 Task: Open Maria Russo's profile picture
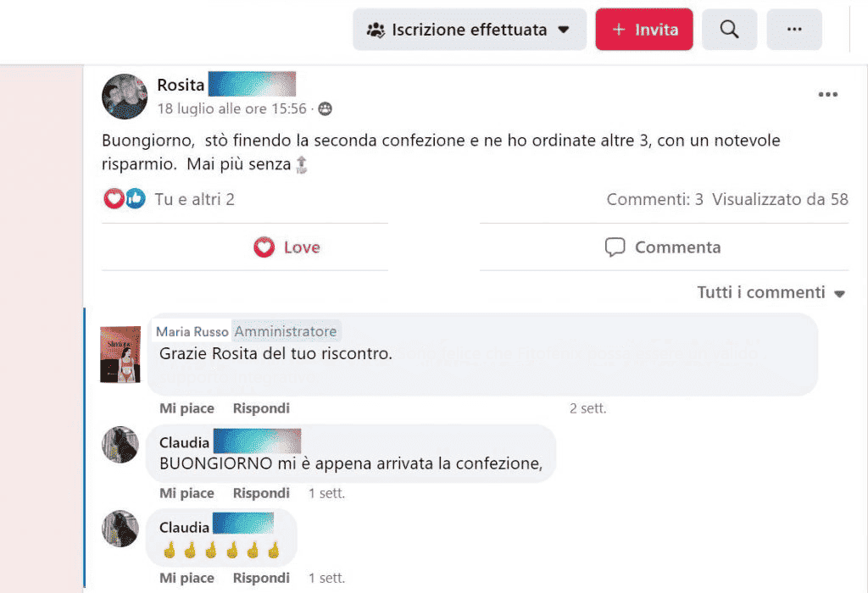[x=120, y=355]
